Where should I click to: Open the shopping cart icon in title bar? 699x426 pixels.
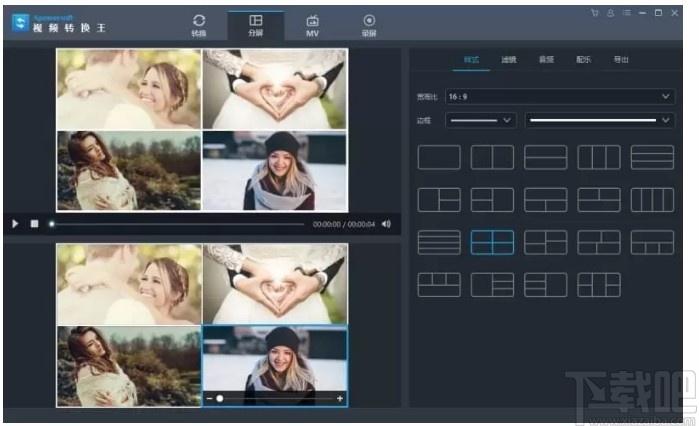point(595,13)
